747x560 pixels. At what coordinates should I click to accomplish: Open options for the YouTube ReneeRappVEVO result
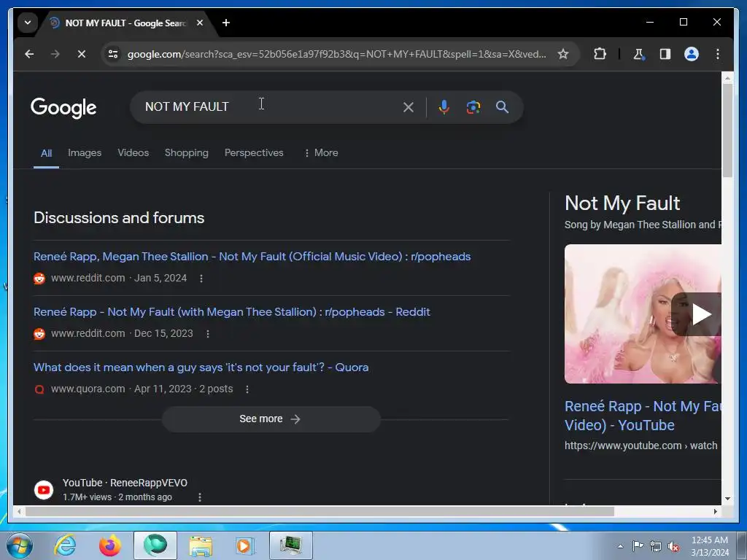pyautogui.click(x=200, y=497)
